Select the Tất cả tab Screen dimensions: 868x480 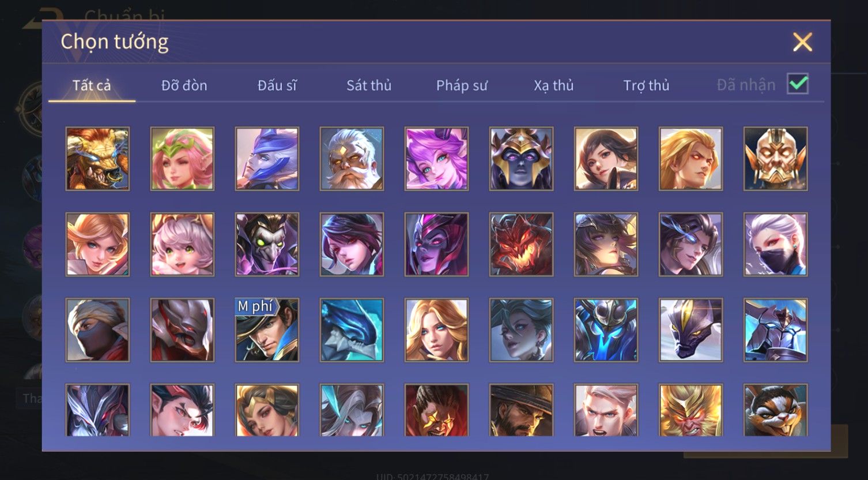tap(92, 85)
